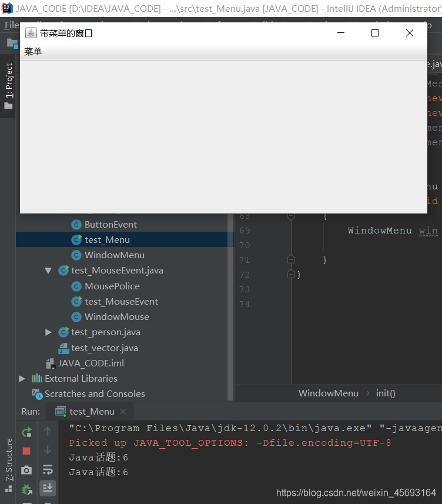Click the win variable in line 69

pyautogui.click(x=428, y=231)
